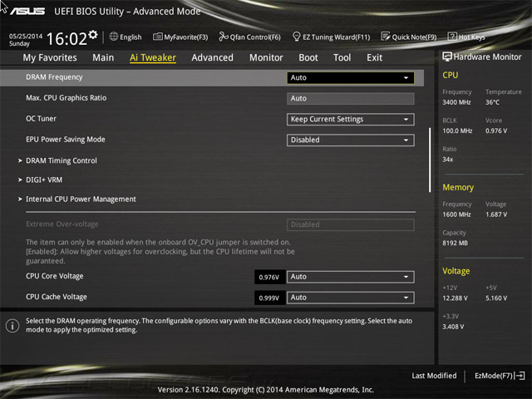Click the +12V reading 12.288 V
The image size is (532, 399).
[455, 298]
